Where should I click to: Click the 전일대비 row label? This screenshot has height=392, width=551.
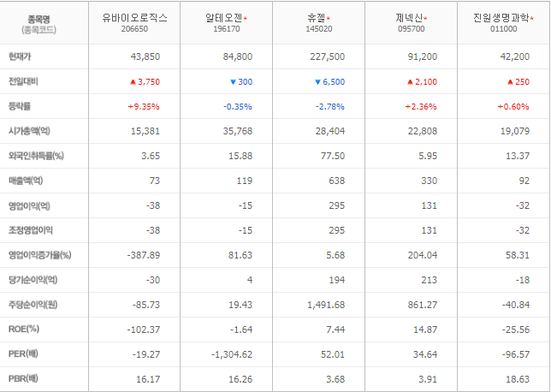click(x=23, y=81)
